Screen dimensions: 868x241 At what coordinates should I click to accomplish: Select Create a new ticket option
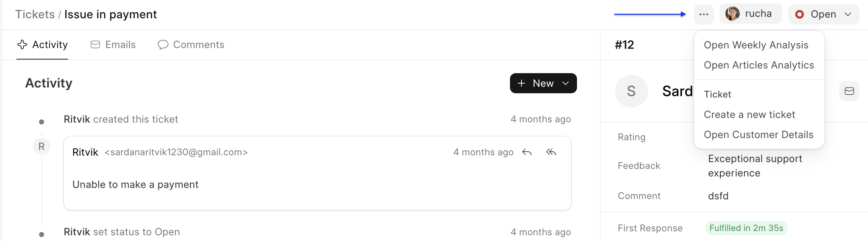tap(749, 115)
